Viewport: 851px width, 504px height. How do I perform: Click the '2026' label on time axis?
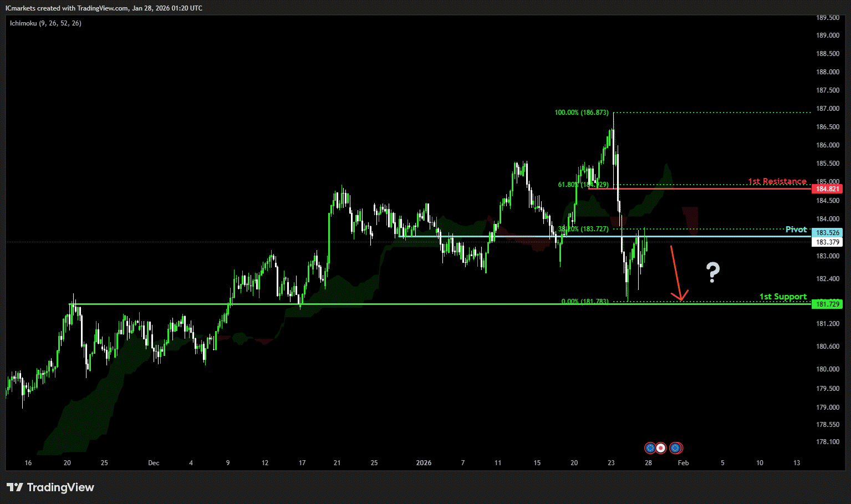[x=424, y=463]
